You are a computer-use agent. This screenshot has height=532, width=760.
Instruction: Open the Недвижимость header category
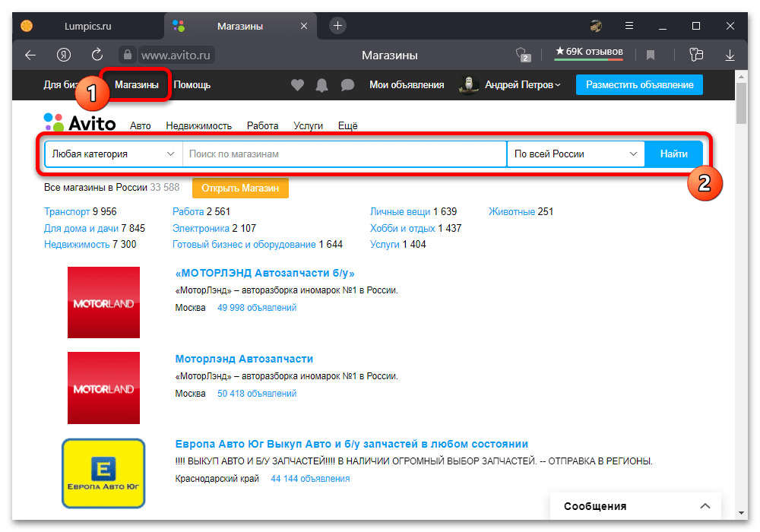pyautogui.click(x=198, y=126)
